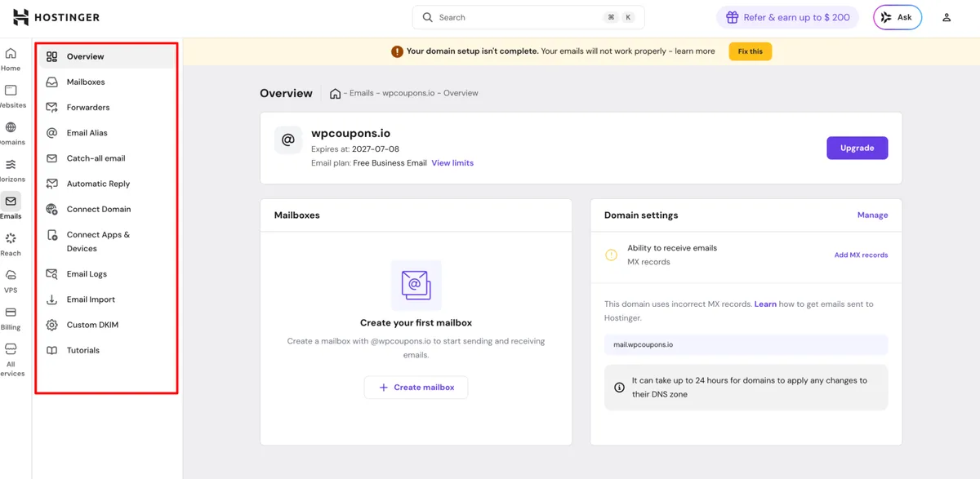Image resolution: width=980 pixels, height=479 pixels.
Task: Click the Search input field
Action: (x=528, y=17)
